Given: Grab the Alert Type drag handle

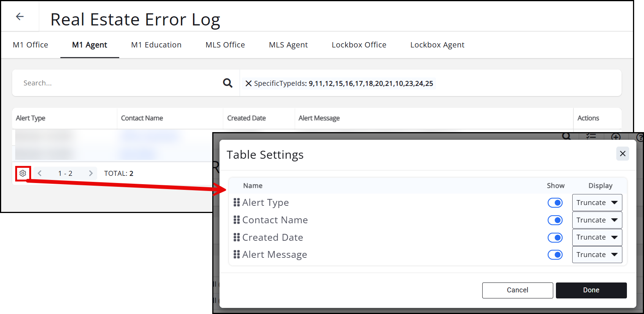Looking at the screenshot, I should click(237, 202).
